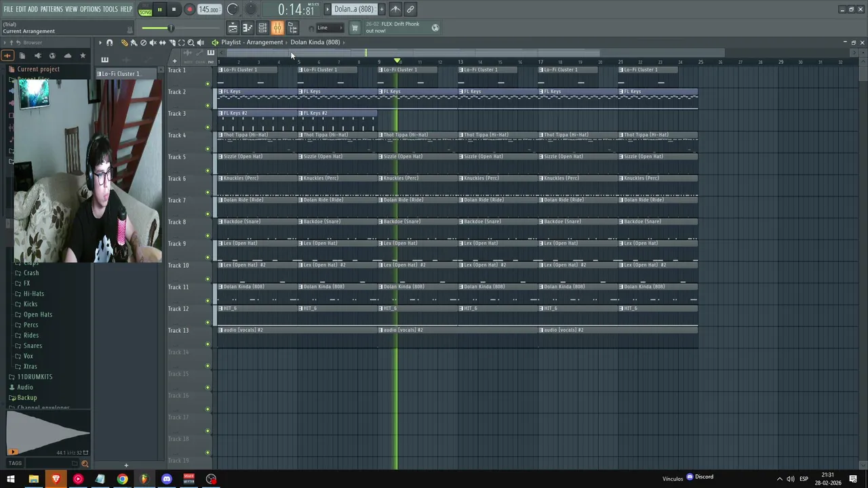The width and height of the screenshot is (868, 488).
Task: Open the VIEW menu
Action: point(71,9)
